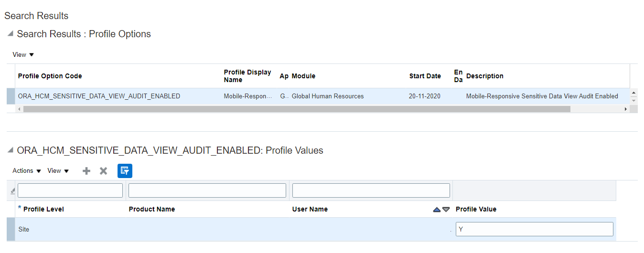Sort User Name column descending with down triangle

446,210
